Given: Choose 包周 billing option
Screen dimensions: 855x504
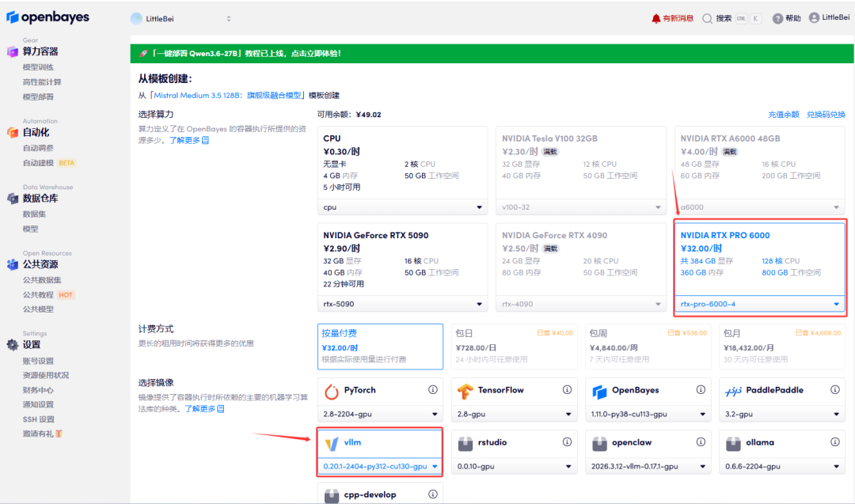Looking at the screenshot, I should (x=648, y=347).
